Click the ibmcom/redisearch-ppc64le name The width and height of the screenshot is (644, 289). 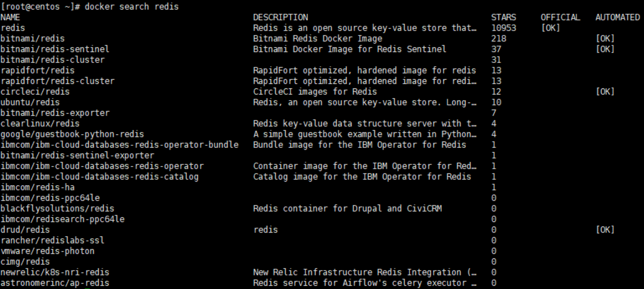(x=62, y=219)
